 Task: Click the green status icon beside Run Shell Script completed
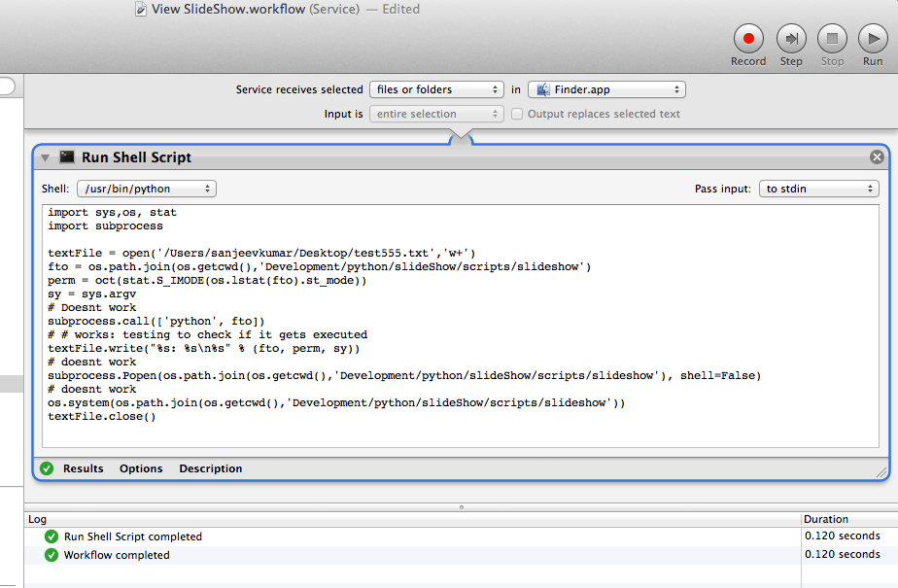click(x=51, y=536)
